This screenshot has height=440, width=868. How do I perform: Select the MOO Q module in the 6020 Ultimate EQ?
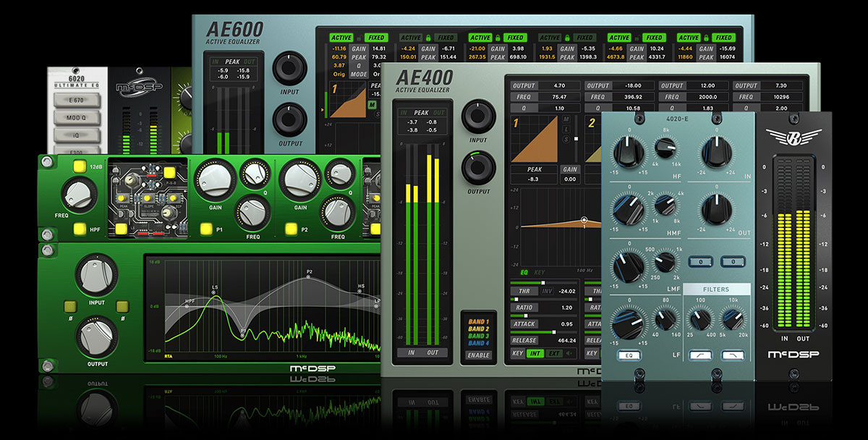tap(76, 118)
